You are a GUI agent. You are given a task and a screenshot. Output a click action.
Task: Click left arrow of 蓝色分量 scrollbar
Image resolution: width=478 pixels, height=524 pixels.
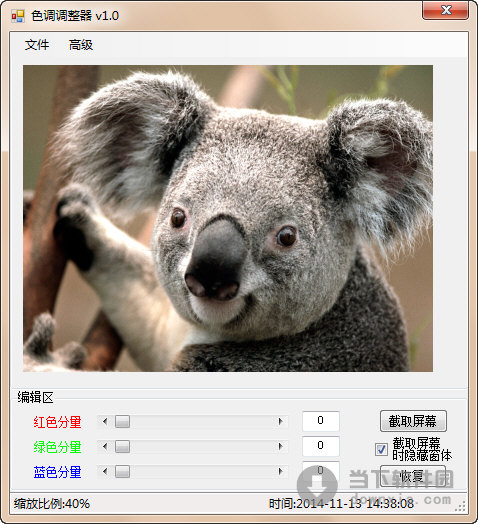pyautogui.click(x=105, y=472)
